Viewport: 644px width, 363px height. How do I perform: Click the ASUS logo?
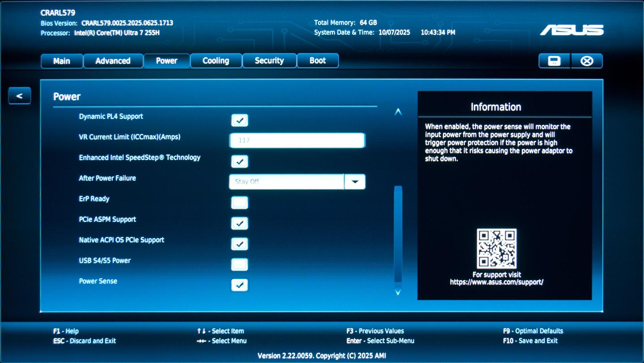[x=572, y=30]
